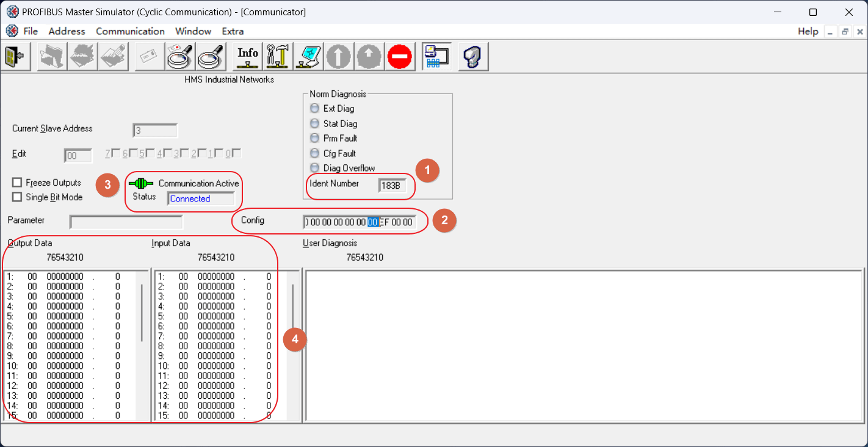
Task: Click the exit door toolbar icon
Action: click(15, 57)
